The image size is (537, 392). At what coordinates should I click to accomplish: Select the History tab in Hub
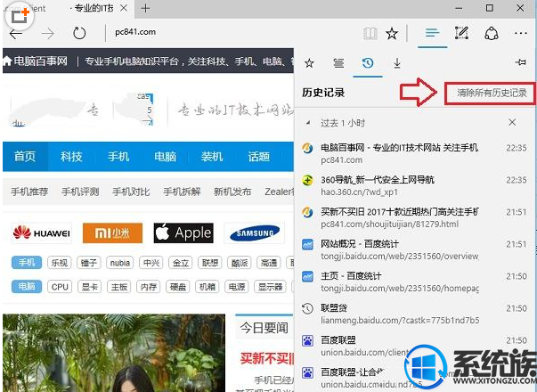click(x=368, y=63)
